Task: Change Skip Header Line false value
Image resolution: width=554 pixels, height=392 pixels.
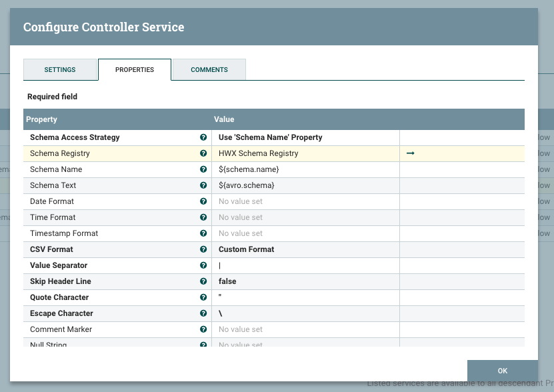Action: [305, 281]
